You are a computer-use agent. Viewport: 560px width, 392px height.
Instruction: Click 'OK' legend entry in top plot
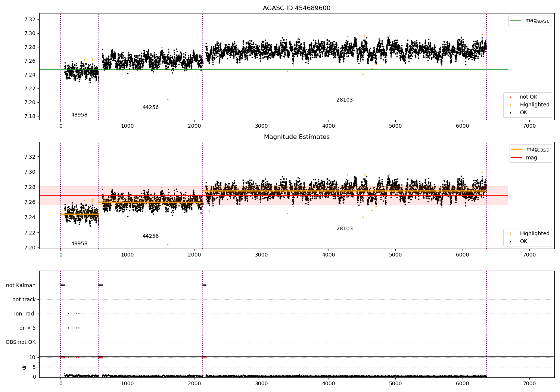[x=523, y=113]
